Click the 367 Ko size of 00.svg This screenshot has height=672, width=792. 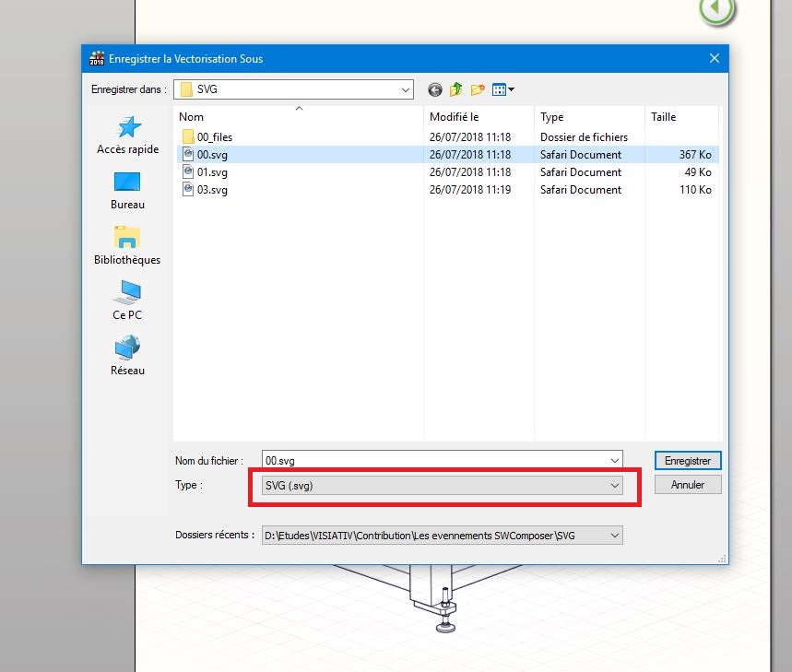tap(695, 155)
